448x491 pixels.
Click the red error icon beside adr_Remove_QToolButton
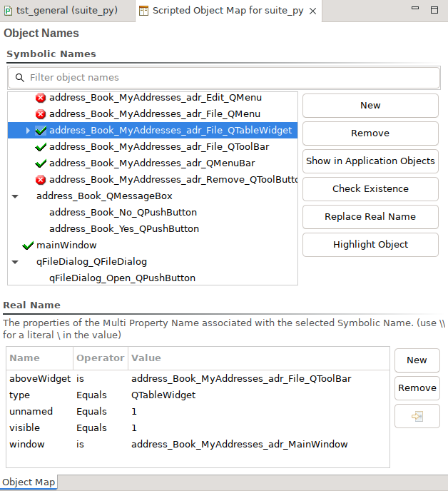tap(41, 180)
